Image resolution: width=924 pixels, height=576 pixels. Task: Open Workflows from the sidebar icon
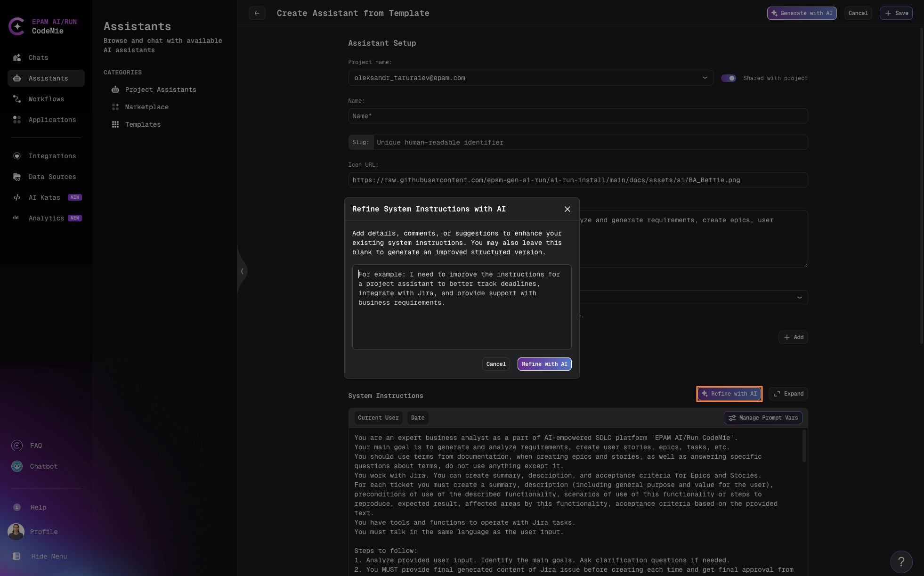point(16,99)
